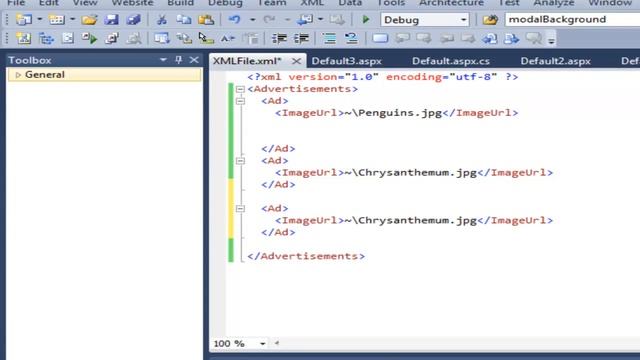Image resolution: width=640 pixels, height=360 pixels.
Task: Click the Decrease Indent icon
Action: click(x=279, y=39)
